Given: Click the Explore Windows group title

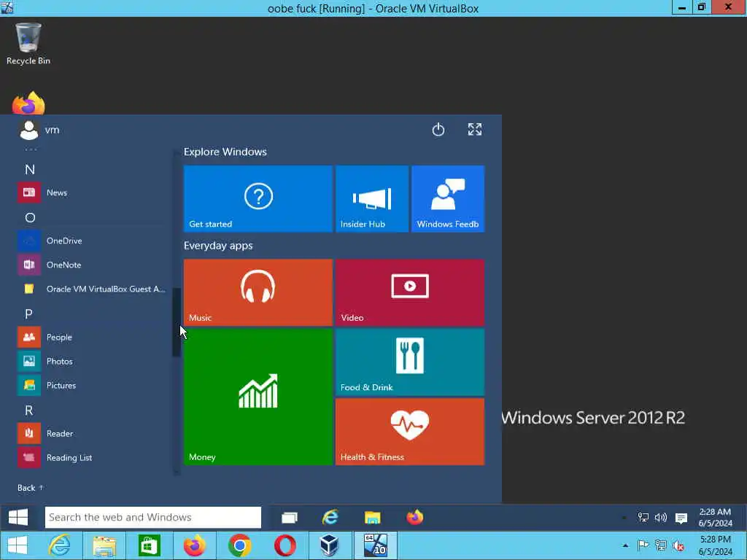Looking at the screenshot, I should pyautogui.click(x=225, y=152).
